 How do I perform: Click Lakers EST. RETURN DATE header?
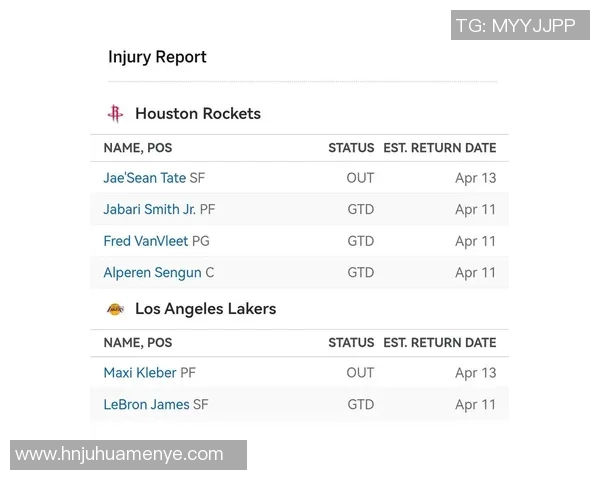(439, 343)
